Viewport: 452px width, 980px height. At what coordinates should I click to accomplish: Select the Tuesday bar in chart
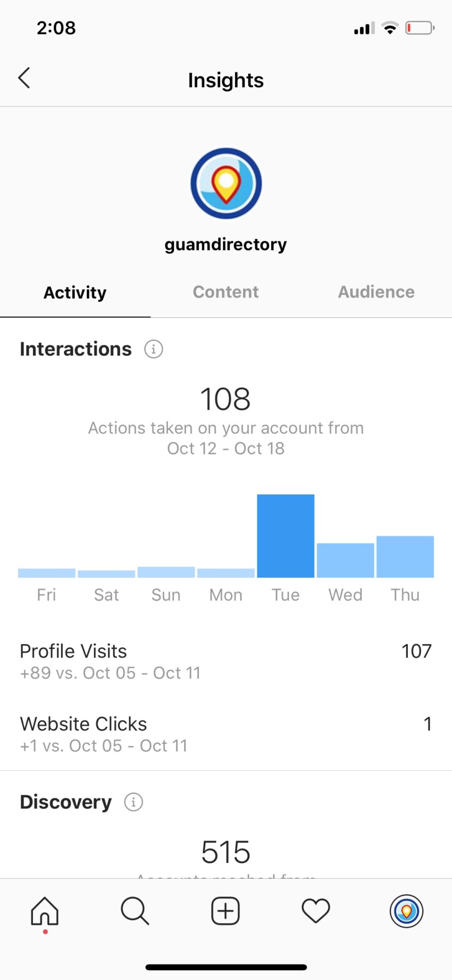click(x=286, y=536)
